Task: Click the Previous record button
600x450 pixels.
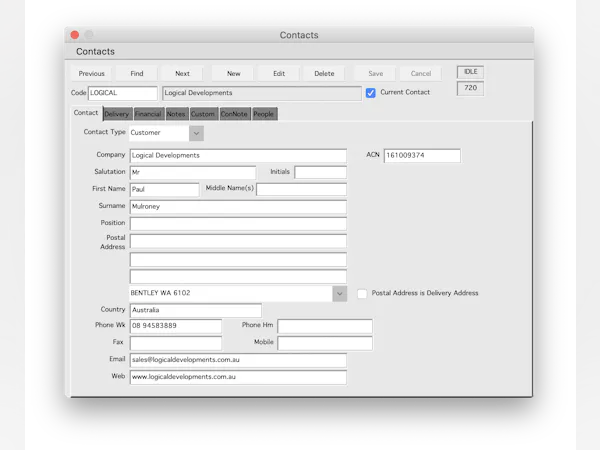Action: [x=91, y=73]
